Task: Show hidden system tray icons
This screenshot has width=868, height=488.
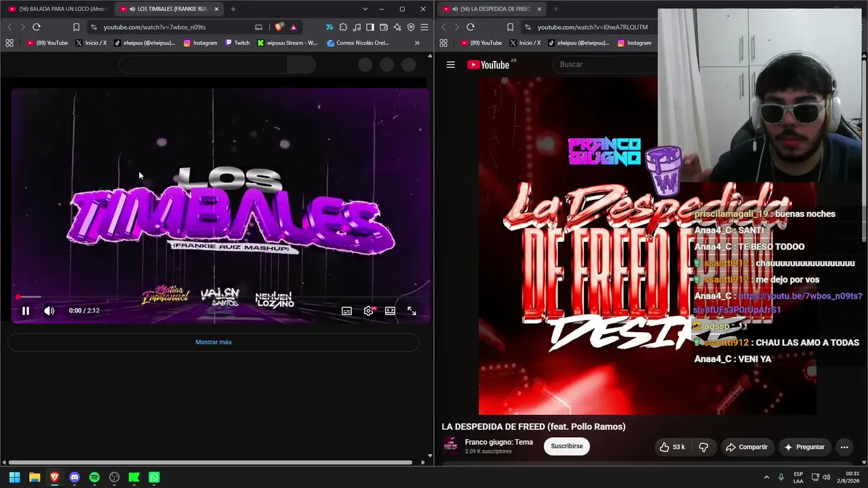Action: (766, 477)
